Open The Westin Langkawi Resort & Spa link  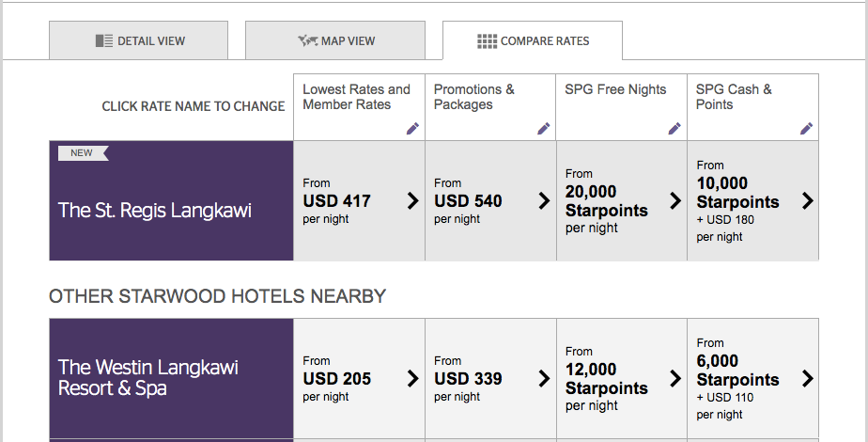(148, 377)
